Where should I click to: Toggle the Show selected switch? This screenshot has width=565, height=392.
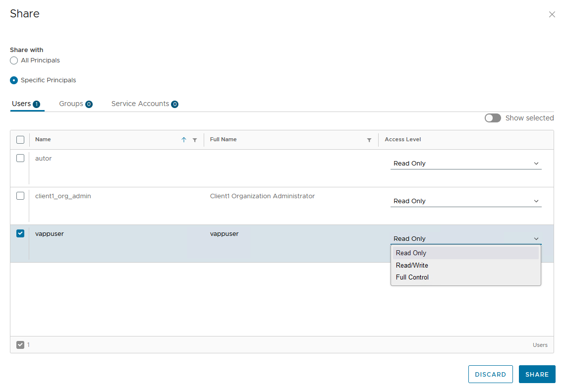(x=493, y=118)
